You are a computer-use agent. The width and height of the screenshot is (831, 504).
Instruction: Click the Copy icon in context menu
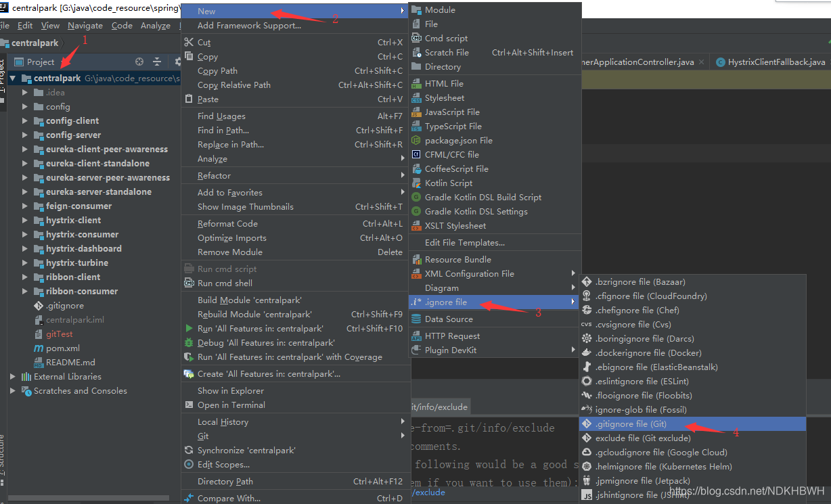point(189,56)
